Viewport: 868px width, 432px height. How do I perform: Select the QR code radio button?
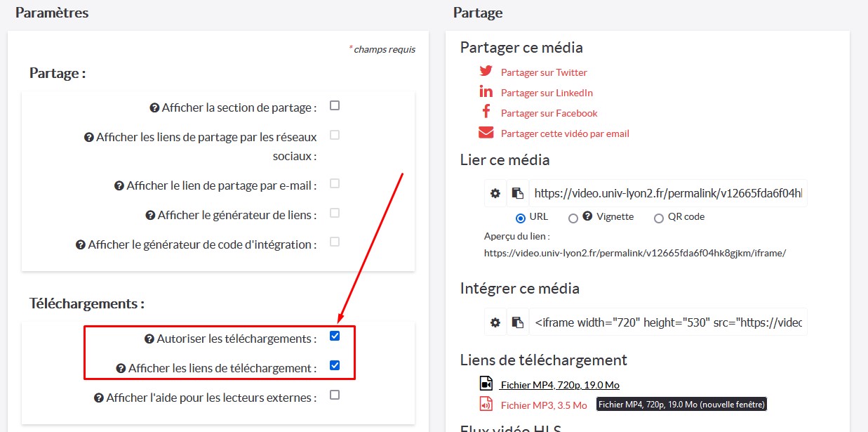point(658,218)
